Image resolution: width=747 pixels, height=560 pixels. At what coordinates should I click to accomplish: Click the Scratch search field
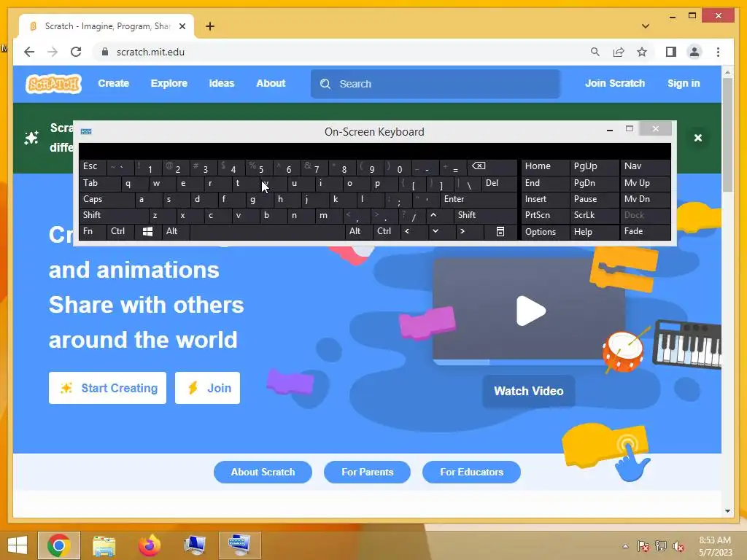436,84
